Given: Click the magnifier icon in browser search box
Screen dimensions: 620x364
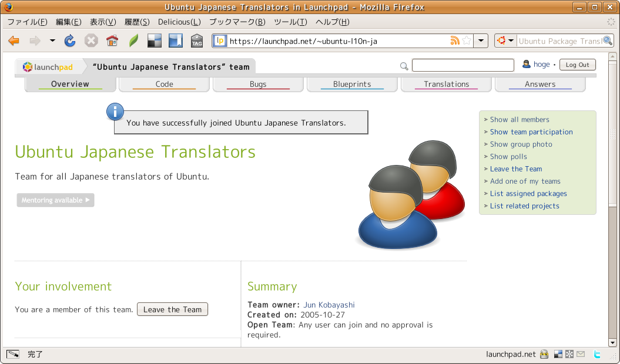Looking at the screenshot, I should tap(608, 41).
